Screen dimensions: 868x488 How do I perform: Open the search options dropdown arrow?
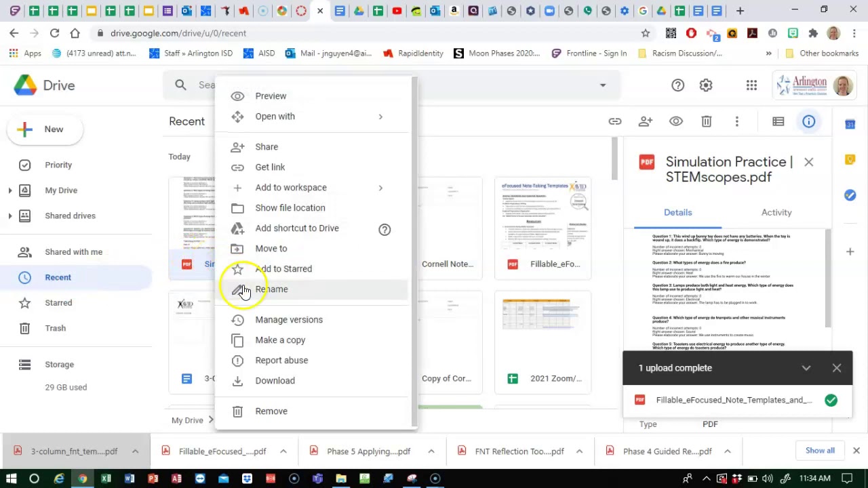(603, 85)
